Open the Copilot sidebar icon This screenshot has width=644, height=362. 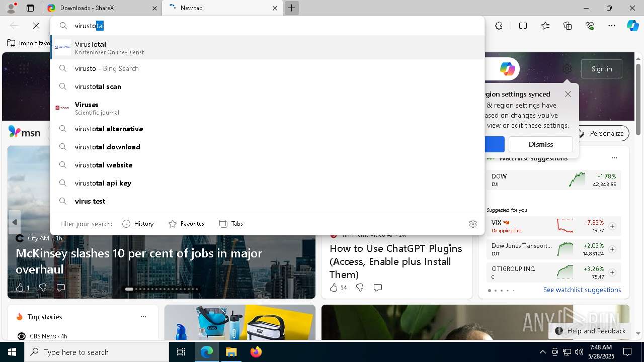[x=632, y=26]
